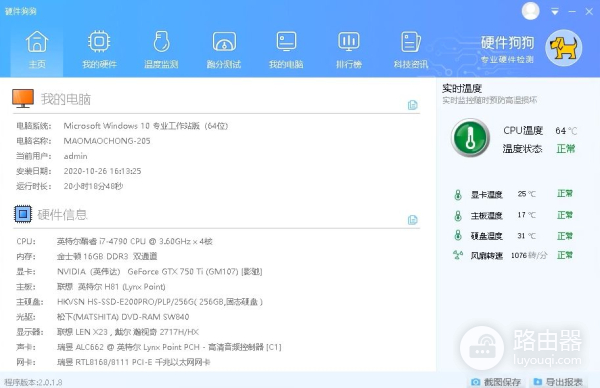600x388 pixels.
Task: Select HKVSN HS-SSD-E200PRO disk text
Action: [160, 302]
